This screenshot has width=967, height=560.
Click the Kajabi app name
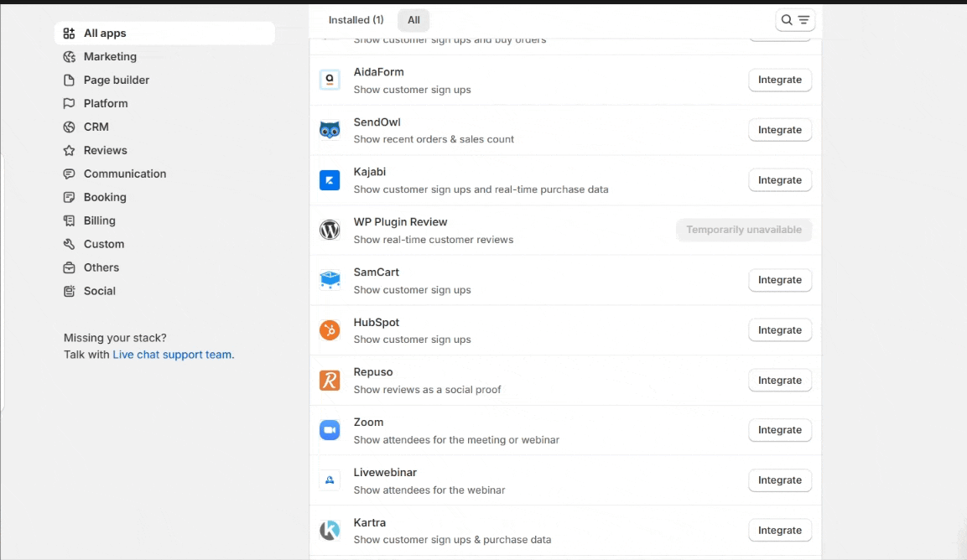pyautogui.click(x=369, y=172)
